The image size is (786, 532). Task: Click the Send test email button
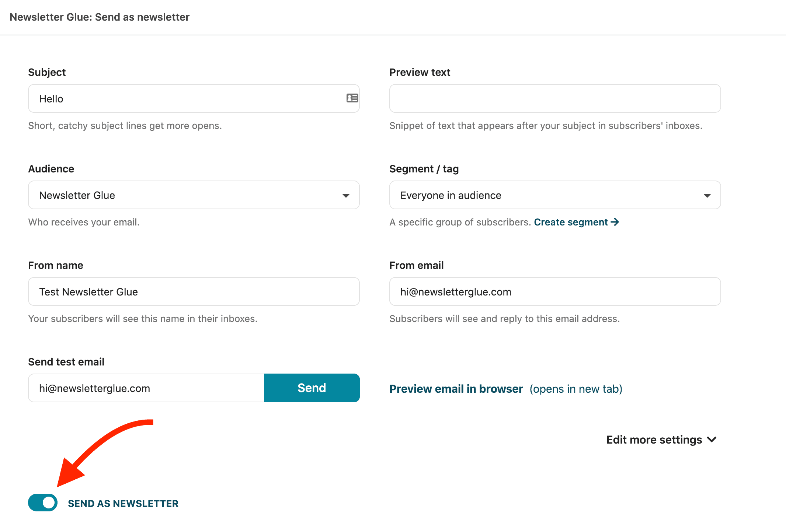pos(312,388)
